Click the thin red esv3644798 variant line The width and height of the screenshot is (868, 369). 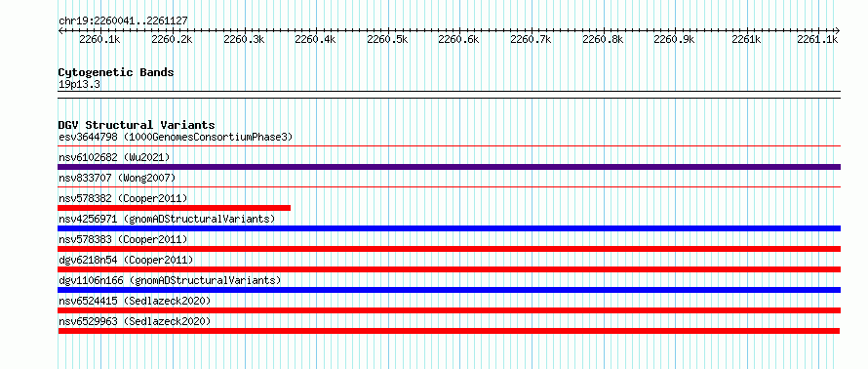pos(449,146)
